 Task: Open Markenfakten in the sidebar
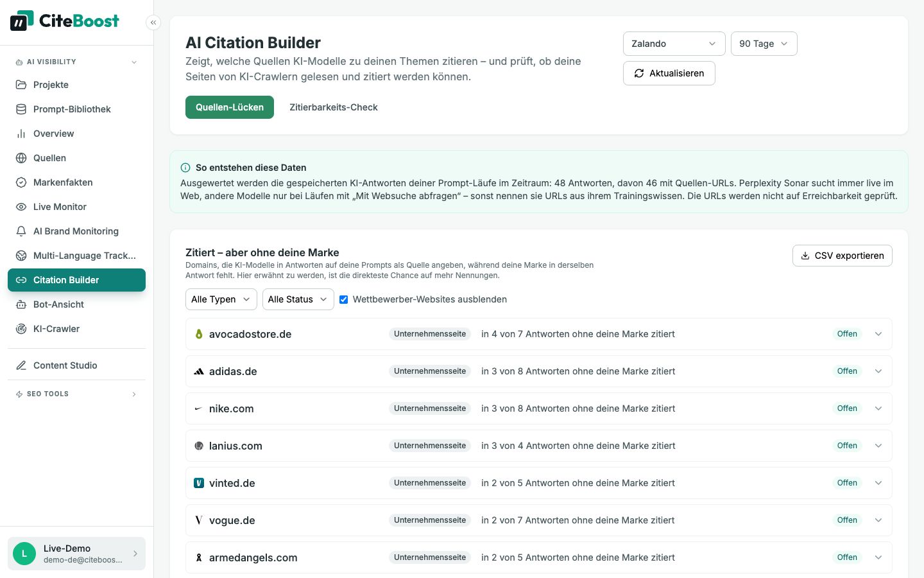point(76,182)
